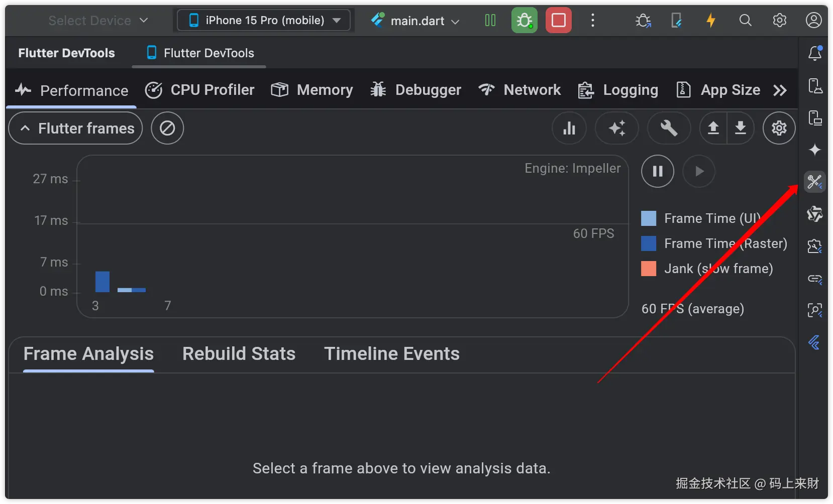
Task: Click the performance settings gear button
Action: (x=779, y=129)
